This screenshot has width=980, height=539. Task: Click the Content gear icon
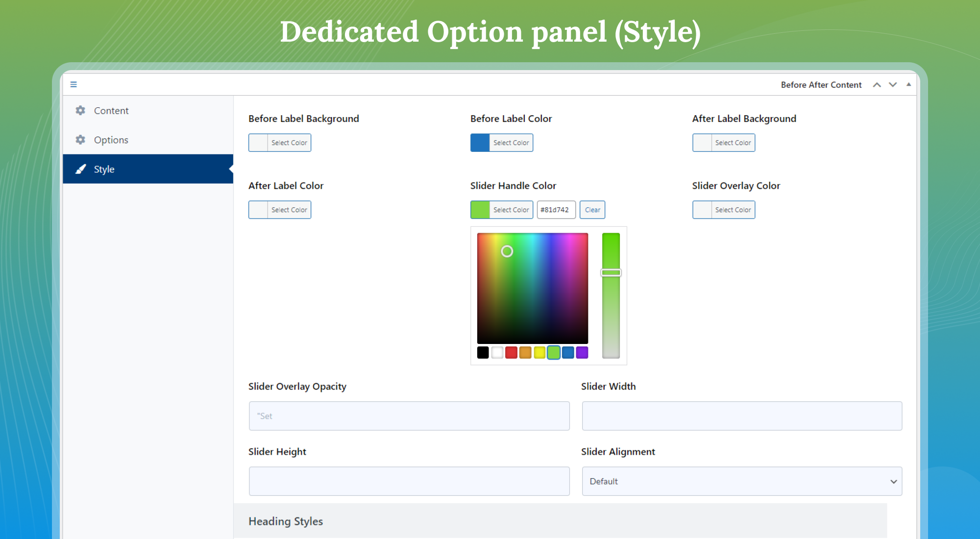80,110
